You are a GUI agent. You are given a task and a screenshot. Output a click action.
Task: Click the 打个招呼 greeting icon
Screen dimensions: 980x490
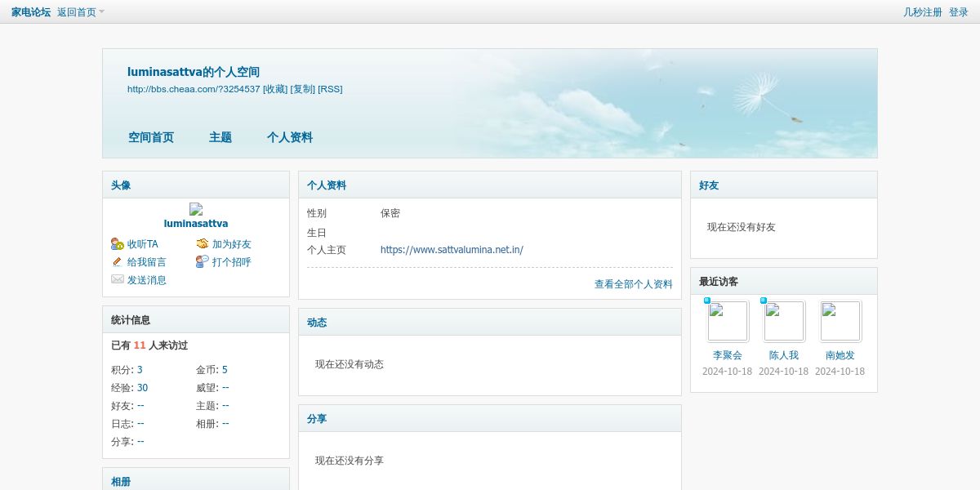point(203,262)
